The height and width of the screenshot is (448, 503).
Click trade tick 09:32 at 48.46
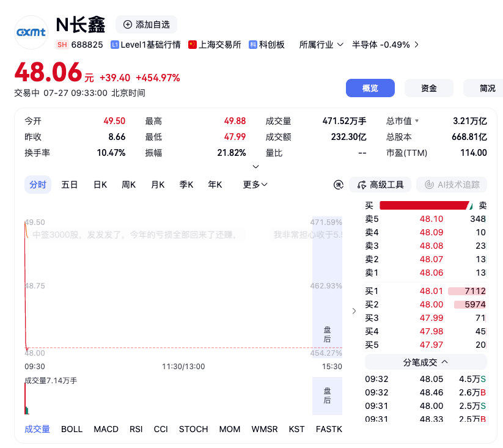click(x=426, y=392)
